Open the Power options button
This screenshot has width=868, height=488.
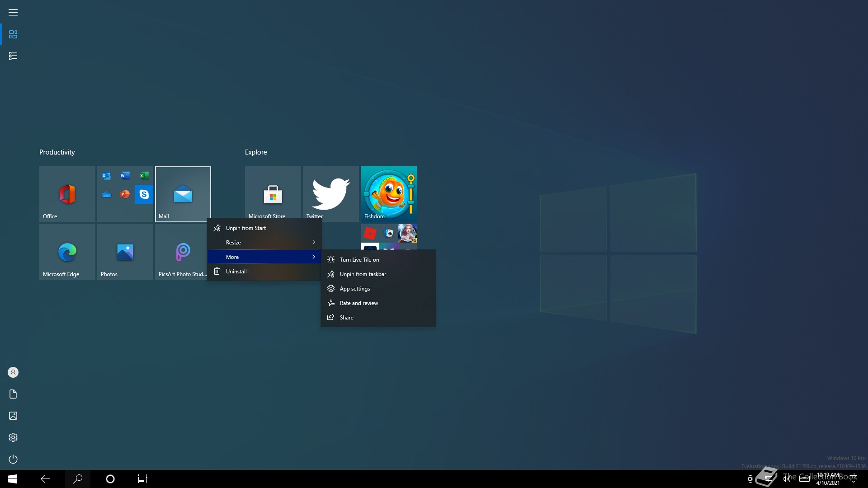[13, 459]
